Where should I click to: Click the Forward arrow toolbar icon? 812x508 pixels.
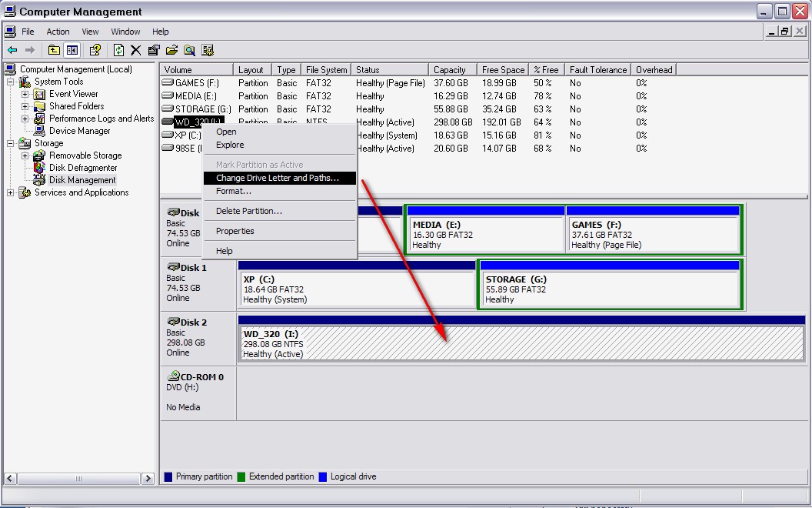pyautogui.click(x=30, y=50)
